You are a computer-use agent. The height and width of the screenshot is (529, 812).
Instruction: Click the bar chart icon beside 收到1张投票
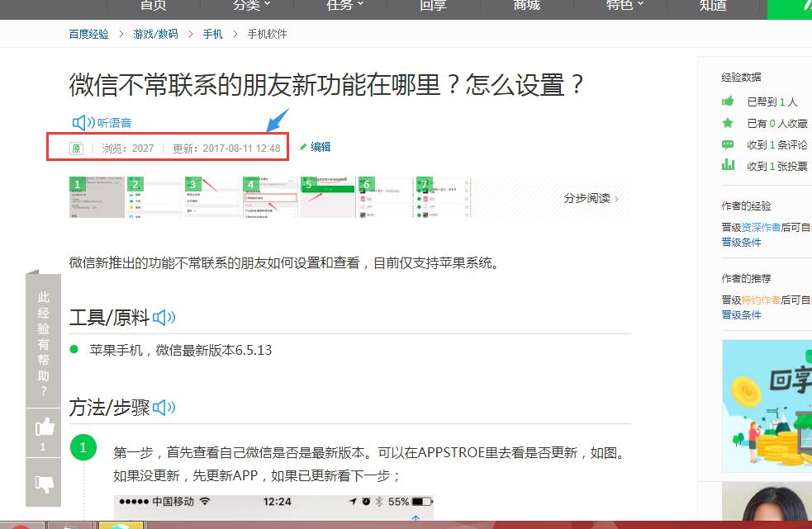[x=728, y=165]
